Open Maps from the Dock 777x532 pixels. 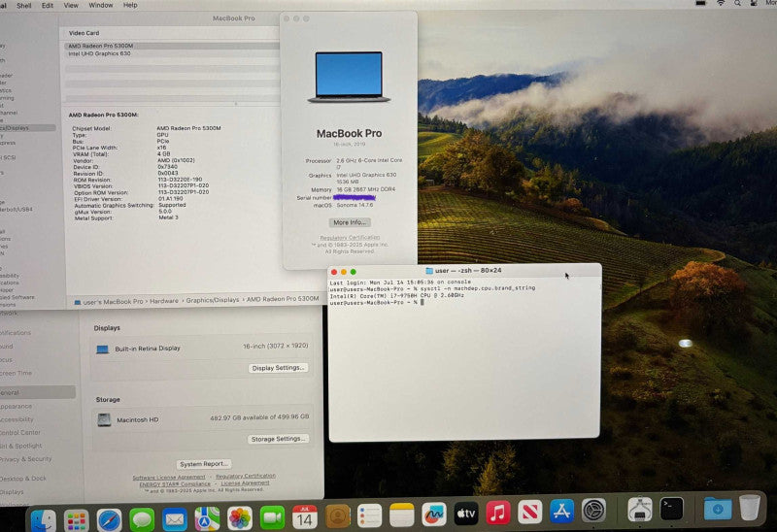click(x=207, y=518)
